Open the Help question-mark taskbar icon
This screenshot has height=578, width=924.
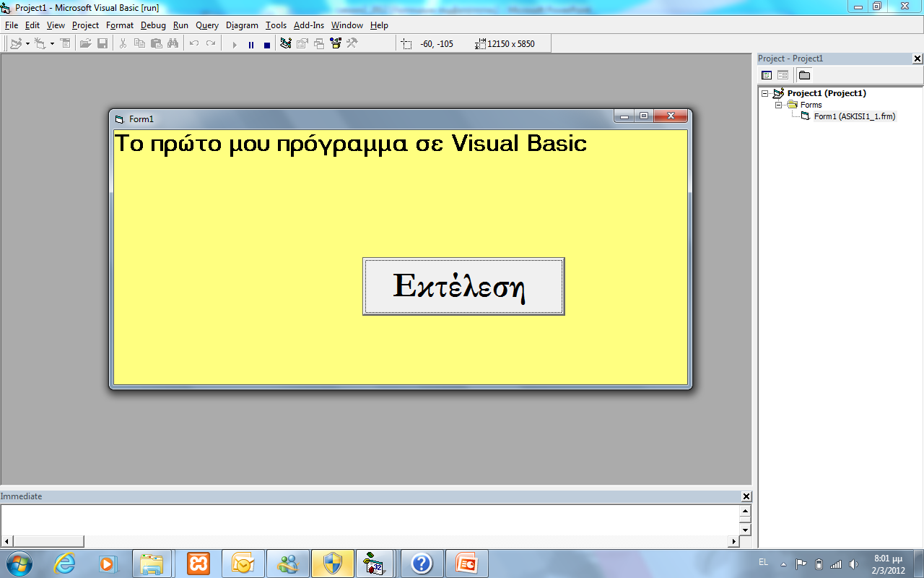point(422,564)
